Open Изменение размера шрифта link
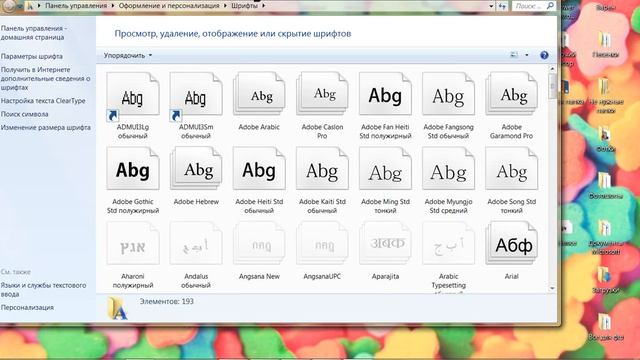Image resolution: width=640 pixels, height=360 pixels. [46, 127]
